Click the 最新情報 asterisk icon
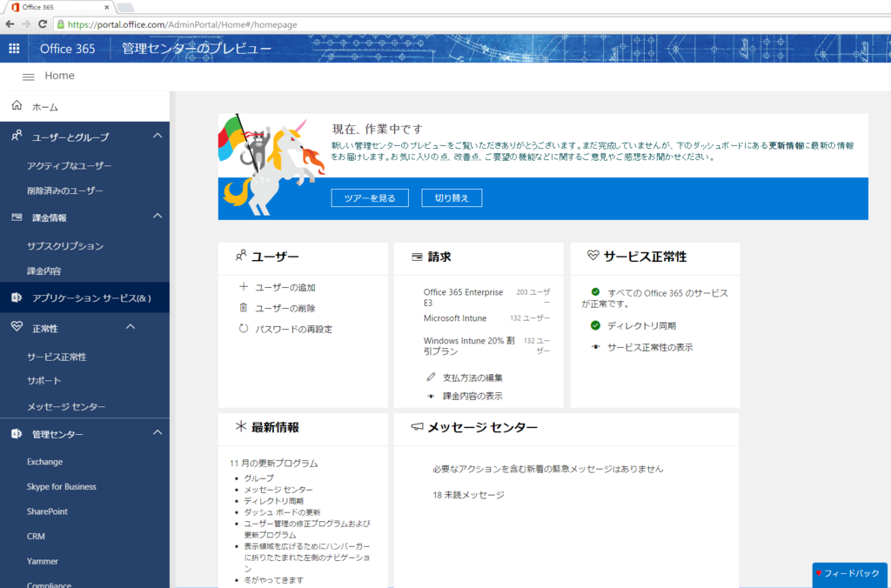This screenshot has height=588, width=891. point(241,426)
